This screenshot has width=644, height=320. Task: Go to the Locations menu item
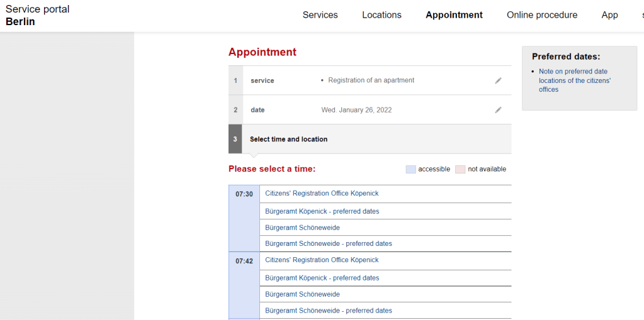click(381, 15)
